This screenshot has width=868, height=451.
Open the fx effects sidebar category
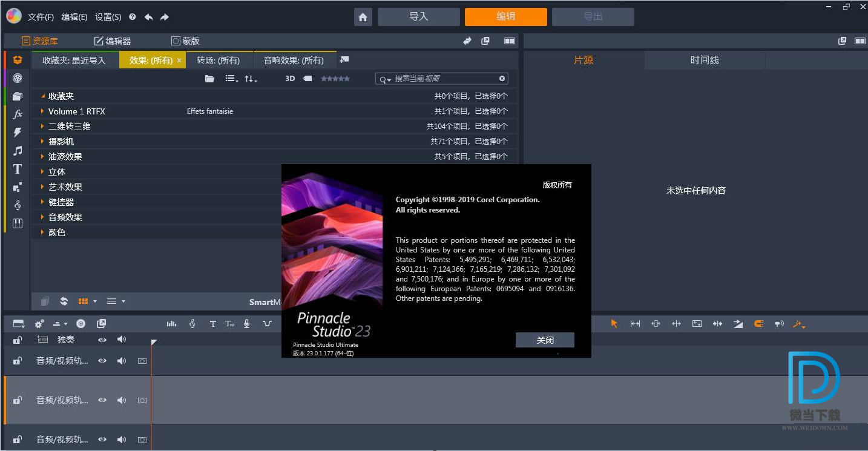[x=18, y=114]
